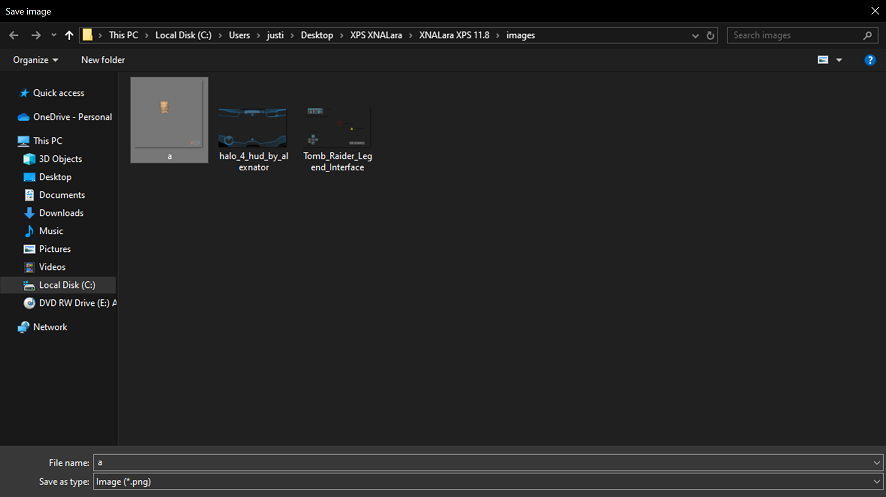Click the images breadcrumb
The width and height of the screenshot is (886, 497).
click(x=520, y=35)
